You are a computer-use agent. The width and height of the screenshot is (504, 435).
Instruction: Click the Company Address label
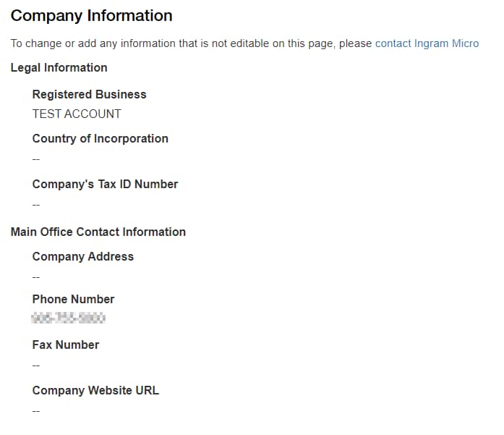(x=83, y=256)
